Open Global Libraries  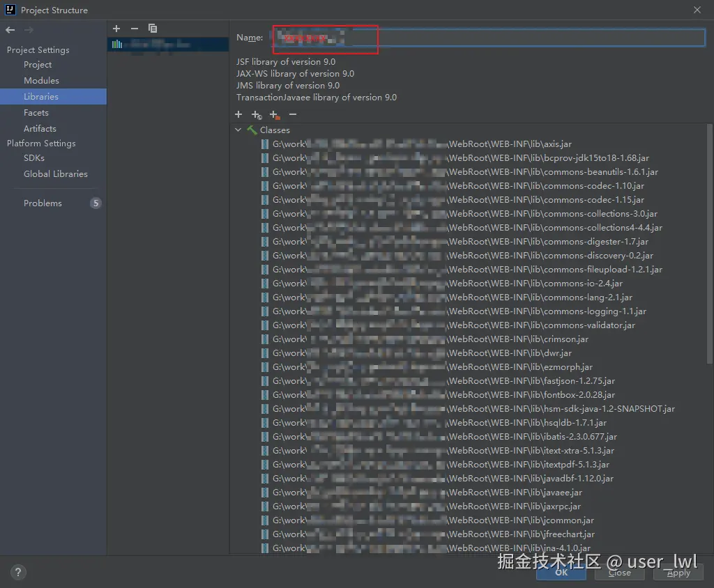coord(56,174)
